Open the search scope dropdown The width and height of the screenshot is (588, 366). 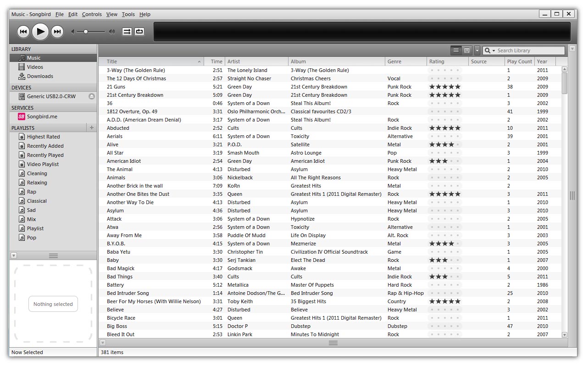coord(489,50)
